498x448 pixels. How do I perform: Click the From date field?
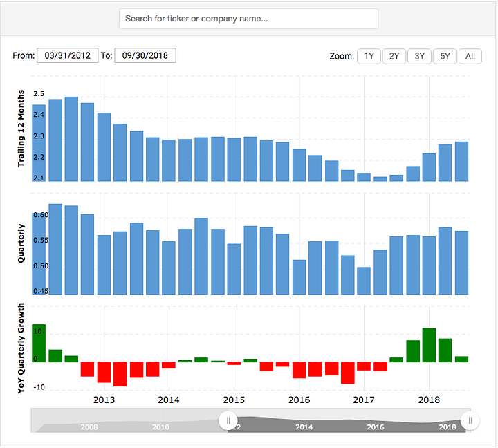tap(68, 55)
